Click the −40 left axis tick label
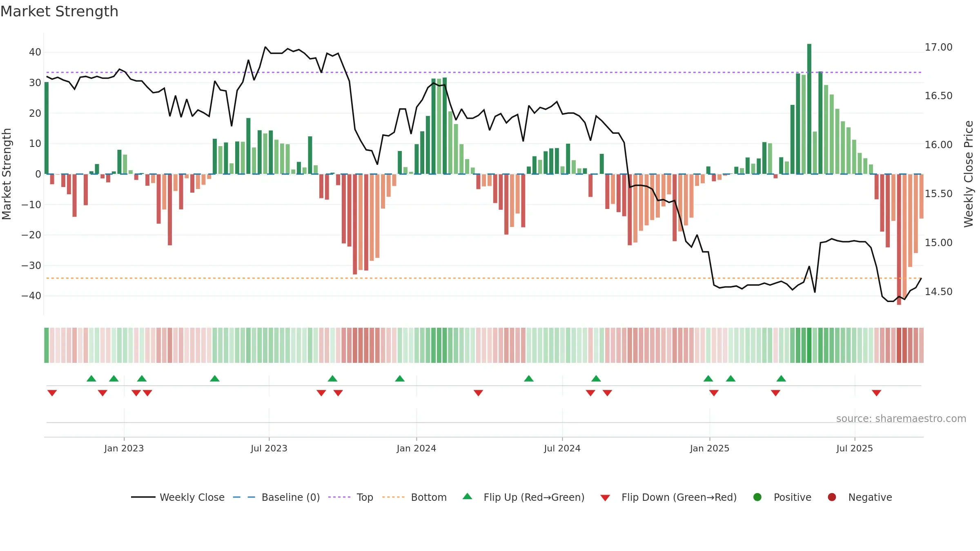980x551 pixels. click(31, 296)
